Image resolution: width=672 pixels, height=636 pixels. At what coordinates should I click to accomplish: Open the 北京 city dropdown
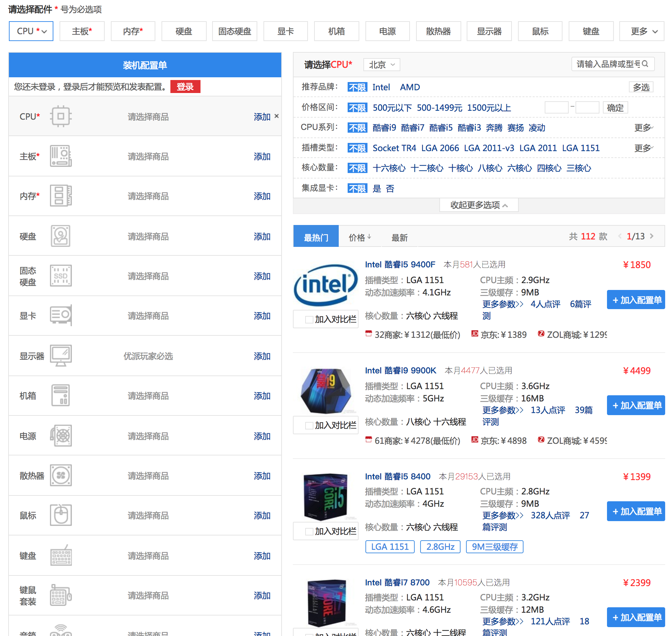(x=382, y=65)
